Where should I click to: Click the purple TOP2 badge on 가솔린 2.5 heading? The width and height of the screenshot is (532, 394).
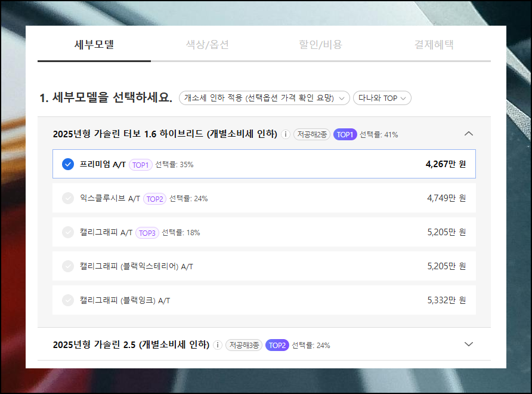(277, 345)
